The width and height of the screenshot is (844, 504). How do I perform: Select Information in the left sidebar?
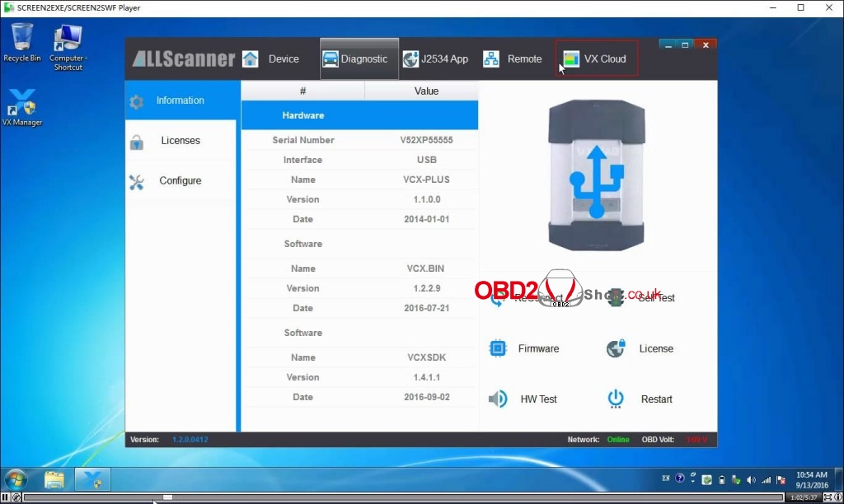[x=180, y=100]
